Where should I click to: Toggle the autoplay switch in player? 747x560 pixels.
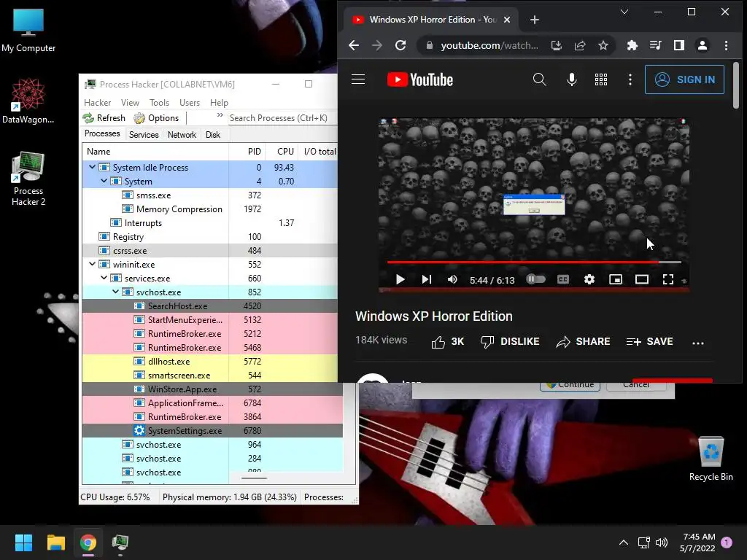tap(536, 279)
